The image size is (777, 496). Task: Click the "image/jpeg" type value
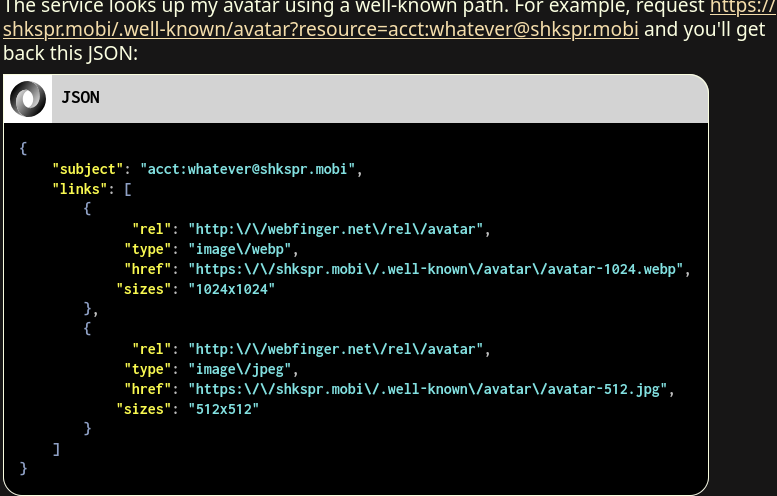(x=239, y=369)
